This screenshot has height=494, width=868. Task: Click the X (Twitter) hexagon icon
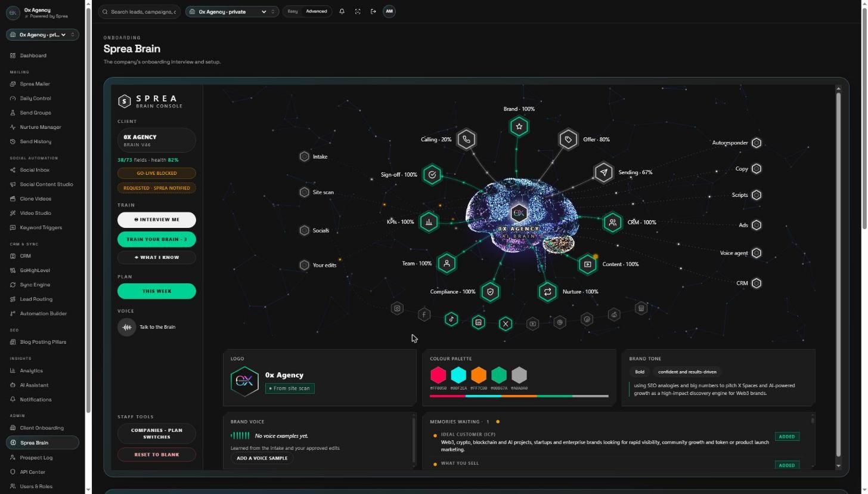point(506,324)
